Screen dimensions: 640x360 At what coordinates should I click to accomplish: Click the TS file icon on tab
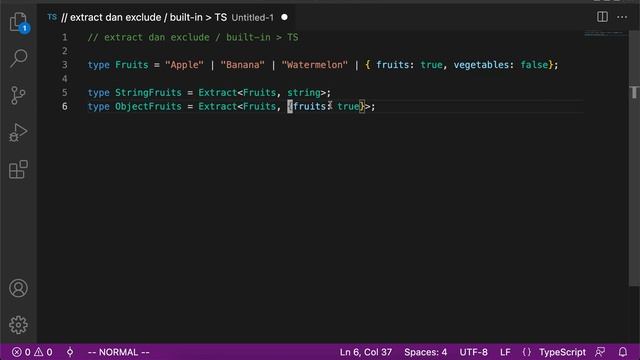(x=52, y=17)
